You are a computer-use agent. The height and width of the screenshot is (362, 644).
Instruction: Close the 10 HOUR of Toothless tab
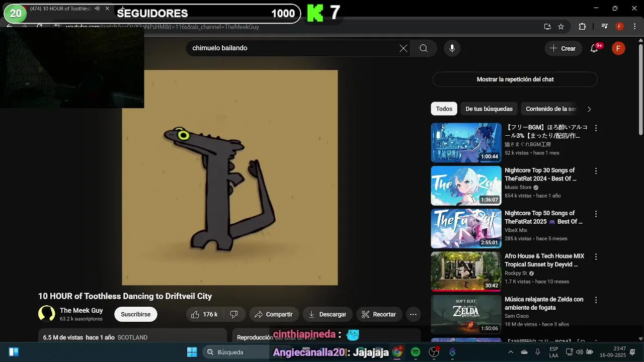coord(107,9)
